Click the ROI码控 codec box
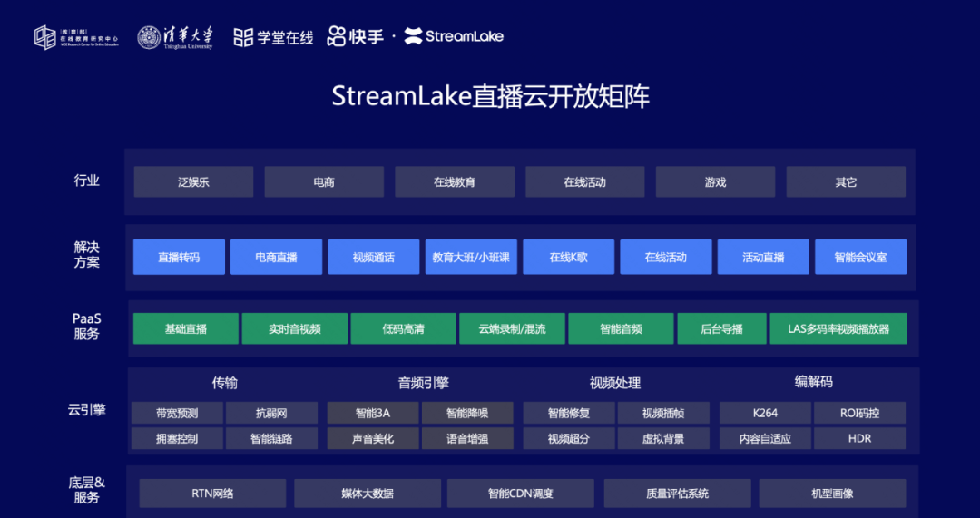Image resolution: width=980 pixels, height=518 pixels. (859, 413)
